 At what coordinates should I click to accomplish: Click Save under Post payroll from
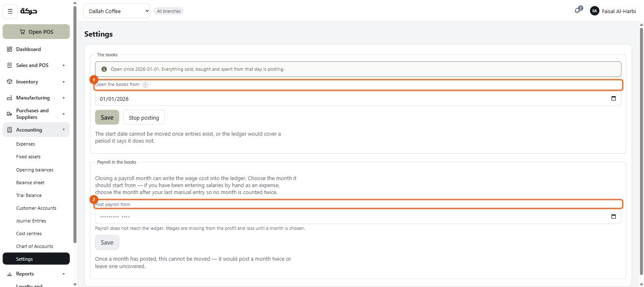pyautogui.click(x=107, y=242)
